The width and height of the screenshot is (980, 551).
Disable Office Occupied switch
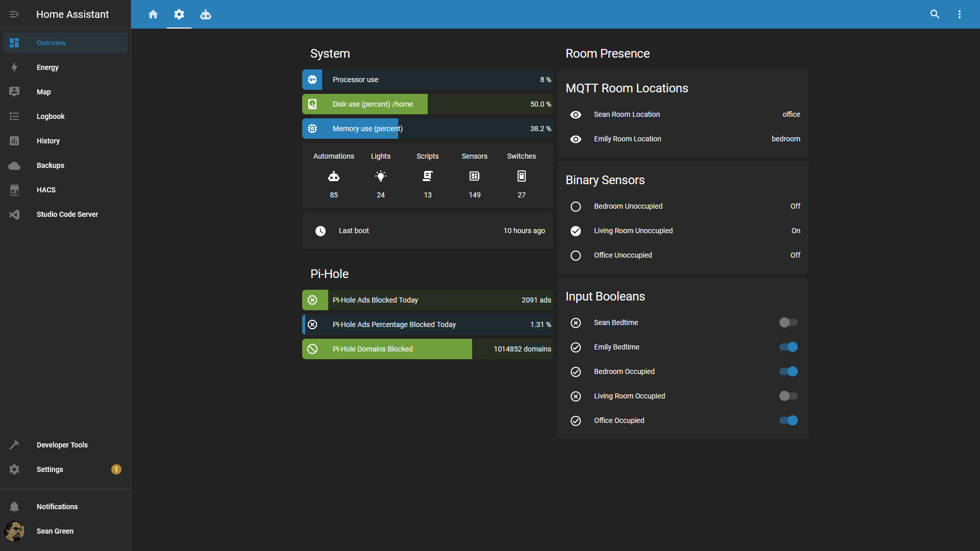[x=789, y=420]
